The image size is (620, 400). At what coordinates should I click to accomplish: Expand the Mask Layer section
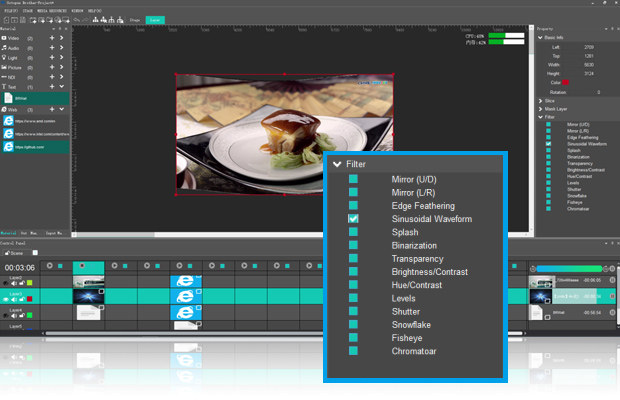541,109
